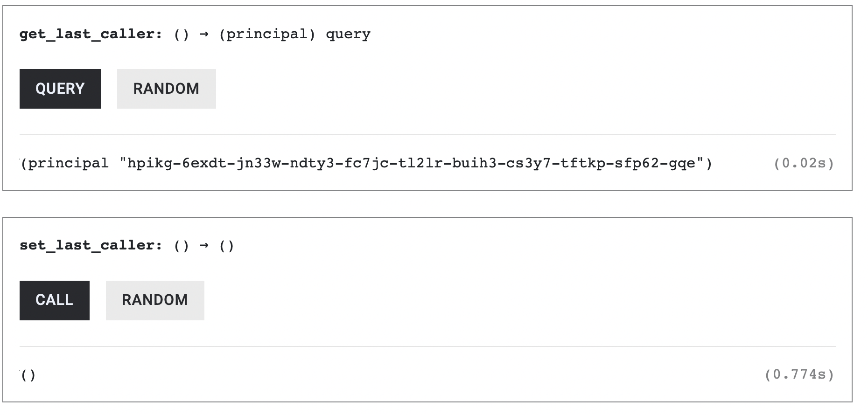Click inside the set_last_caller panel header
This screenshot has height=415, width=868.
tap(126, 245)
